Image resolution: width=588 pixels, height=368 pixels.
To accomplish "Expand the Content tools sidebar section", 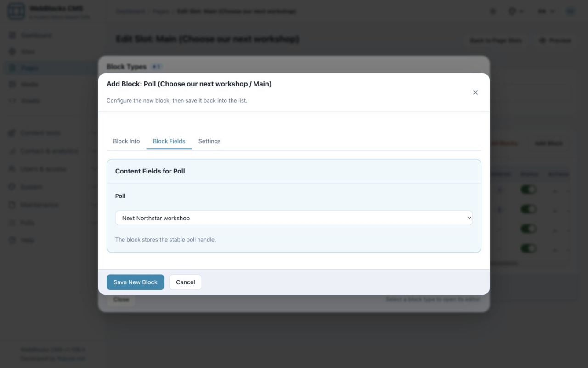I will [51, 133].
